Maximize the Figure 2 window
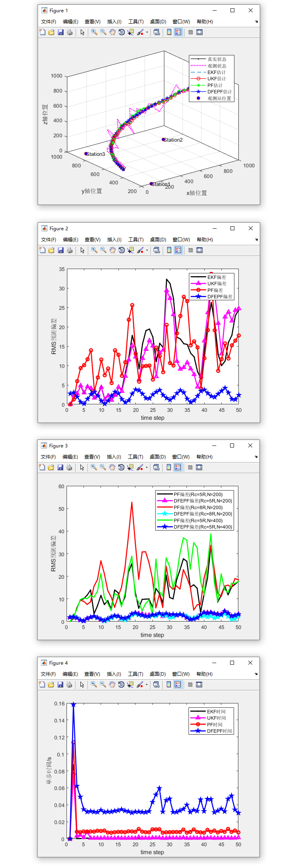Image resolution: width=297 pixels, height=868 pixels. pyautogui.click(x=232, y=228)
